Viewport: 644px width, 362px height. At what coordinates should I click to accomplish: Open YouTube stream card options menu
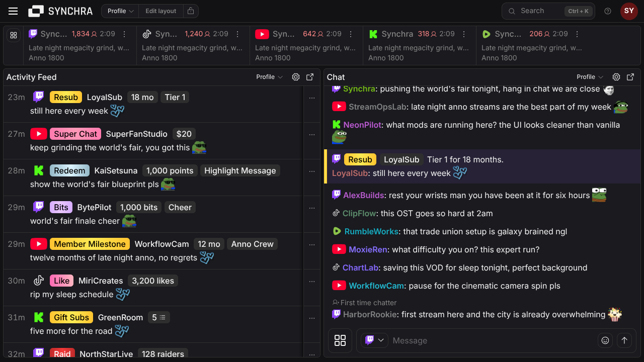(x=351, y=34)
